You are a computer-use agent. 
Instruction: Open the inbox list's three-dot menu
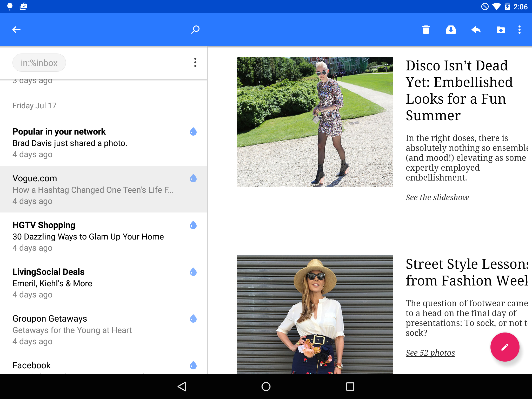coord(195,63)
